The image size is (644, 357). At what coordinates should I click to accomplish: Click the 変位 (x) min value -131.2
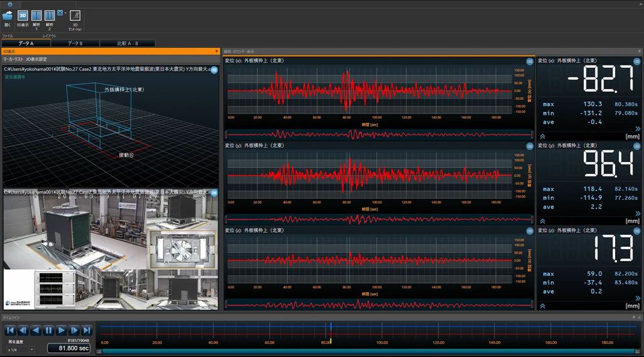pos(591,113)
